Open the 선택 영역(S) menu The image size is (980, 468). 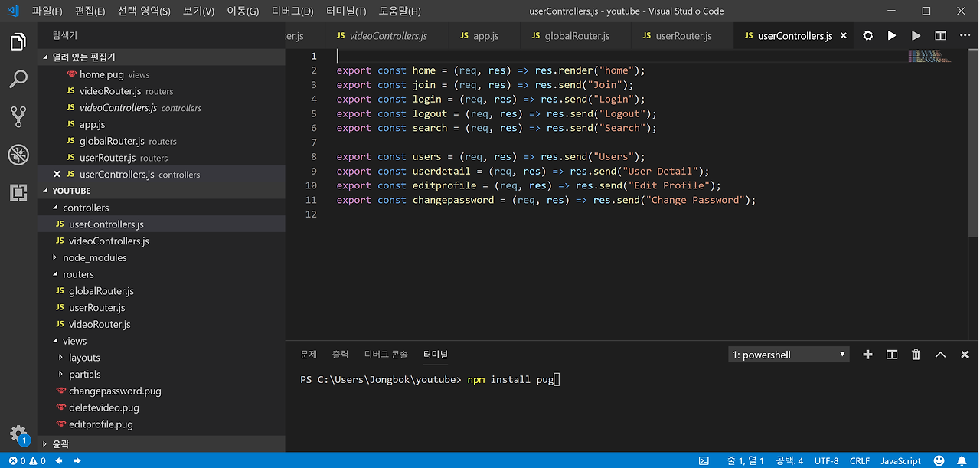coord(144,11)
